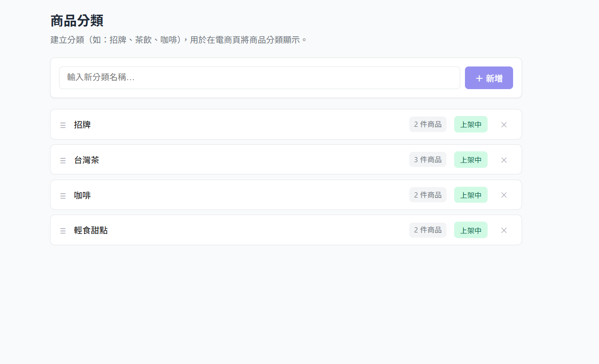Click the drag handle beside 咖啡
The height and width of the screenshot is (364, 599).
[63, 196]
